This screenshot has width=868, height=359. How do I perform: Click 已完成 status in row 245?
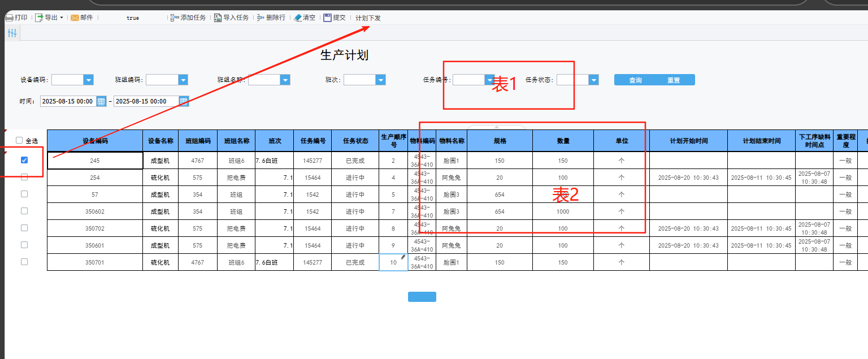pyautogui.click(x=355, y=161)
